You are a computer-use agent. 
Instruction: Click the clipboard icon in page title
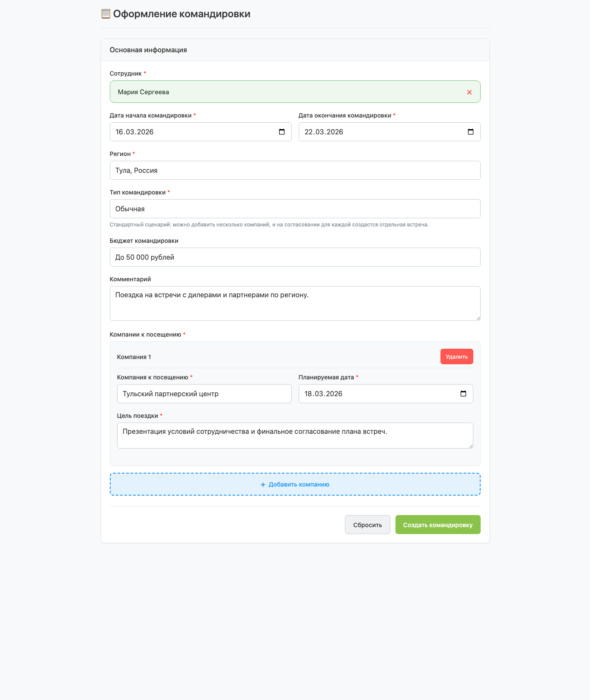tap(105, 14)
